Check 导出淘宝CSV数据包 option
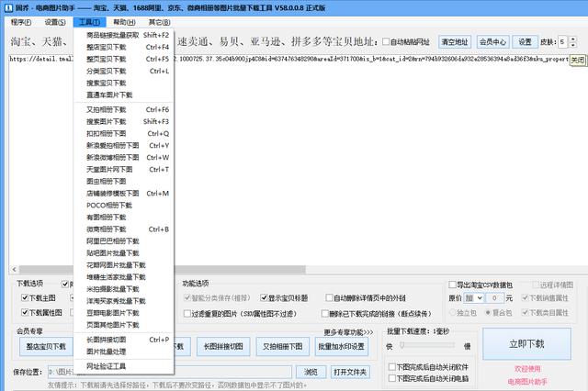The width and height of the screenshot is (588, 391). click(453, 285)
